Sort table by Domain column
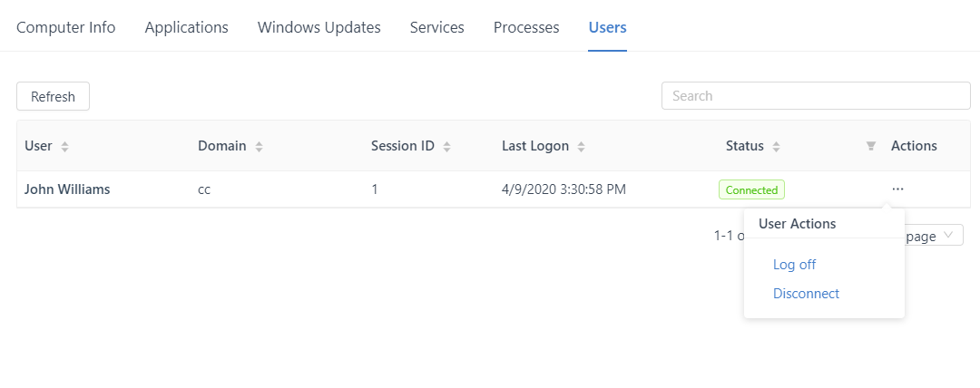 click(260, 146)
